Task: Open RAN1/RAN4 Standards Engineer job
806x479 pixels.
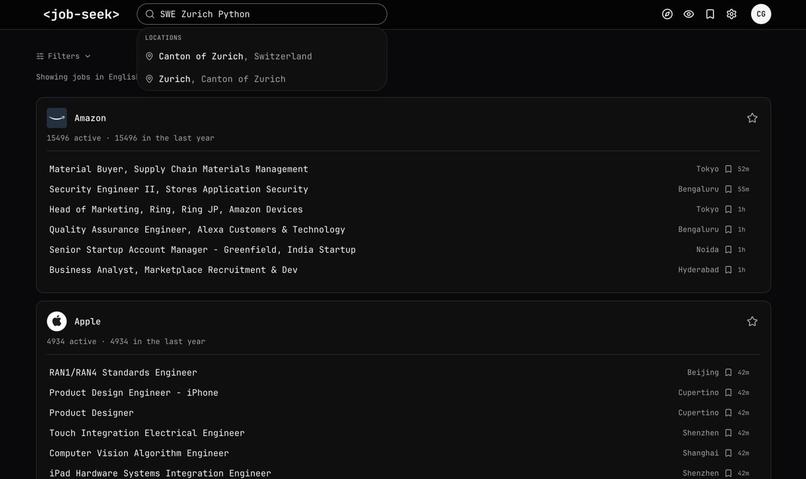Action: tap(123, 373)
